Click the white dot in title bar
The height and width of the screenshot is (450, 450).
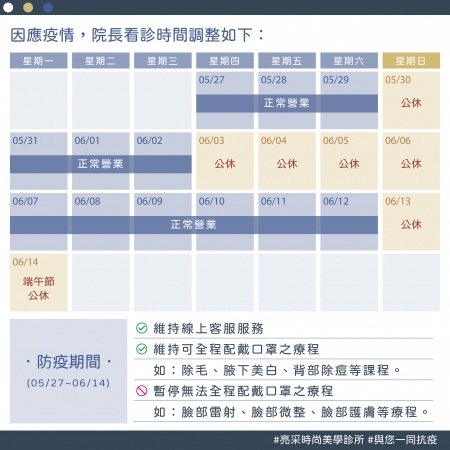click(8, 7)
